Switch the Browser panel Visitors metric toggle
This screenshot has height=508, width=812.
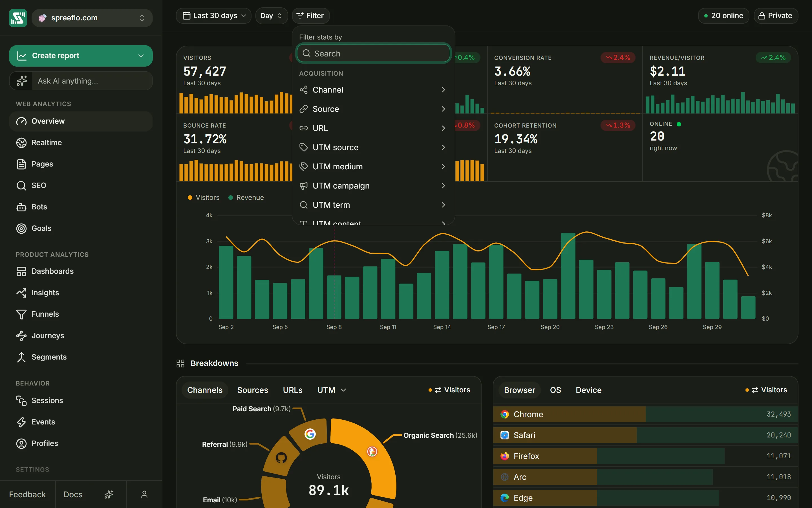pyautogui.click(x=766, y=390)
